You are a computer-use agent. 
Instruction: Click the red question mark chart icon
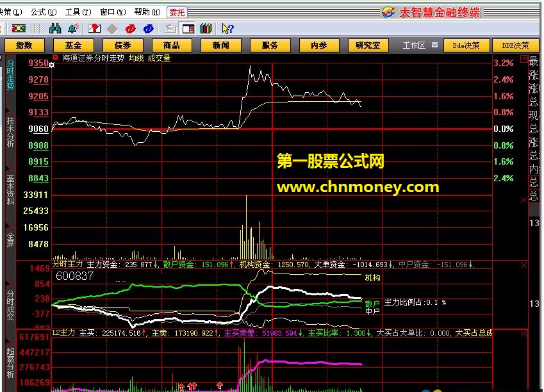click(94, 28)
